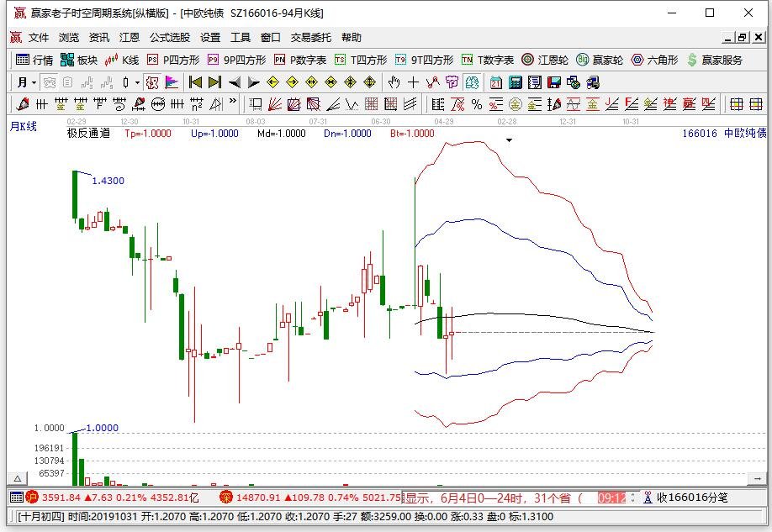Open the 浏览 menu
This screenshot has width=772, height=532.
[x=68, y=38]
